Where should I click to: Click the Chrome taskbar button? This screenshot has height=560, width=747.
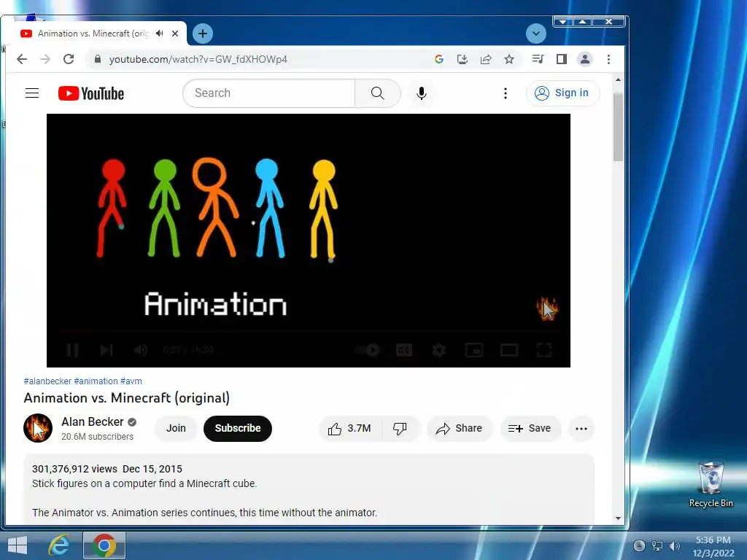tap(104, 545)
